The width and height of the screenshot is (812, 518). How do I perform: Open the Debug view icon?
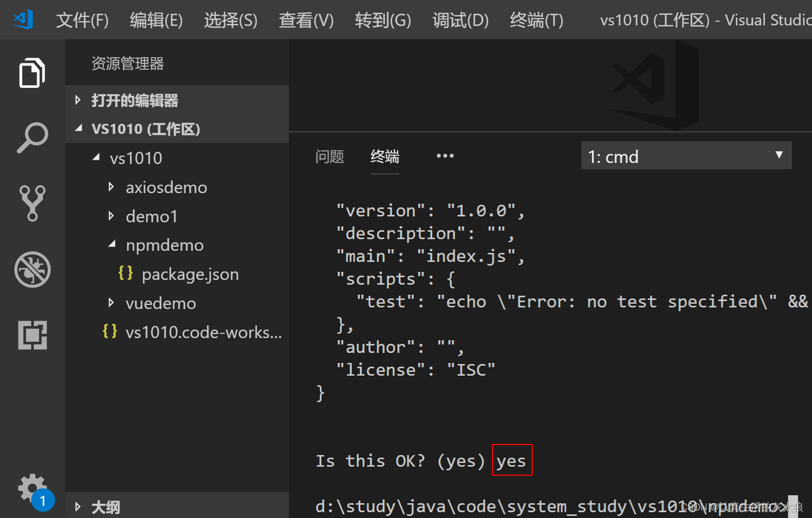(32, 269)
